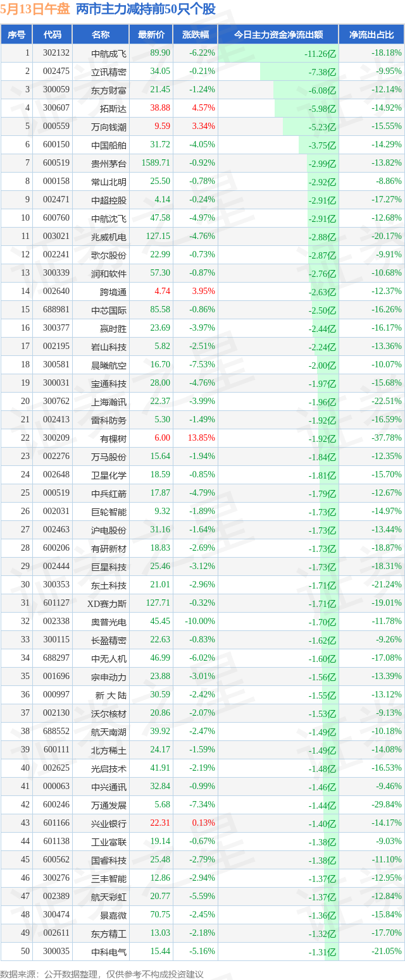
Task: Click stock name 雷科防务
Action: (x=109, y=420)
